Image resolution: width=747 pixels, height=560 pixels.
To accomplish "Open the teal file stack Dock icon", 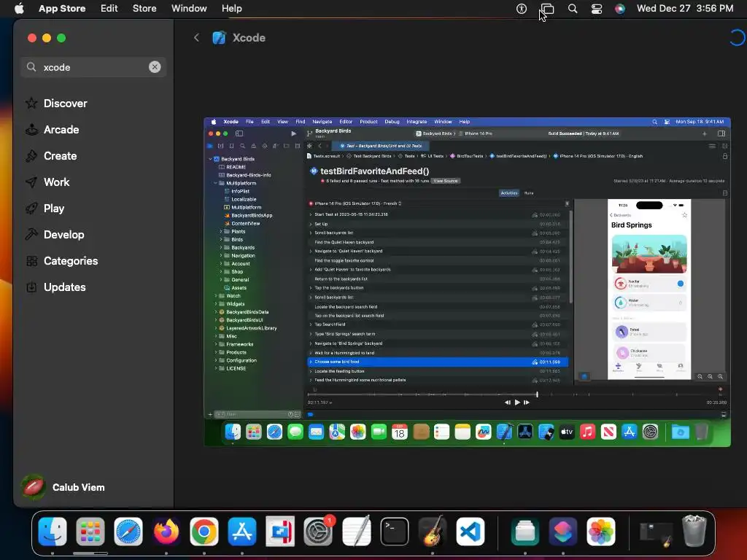I will (x=525, y=532).
